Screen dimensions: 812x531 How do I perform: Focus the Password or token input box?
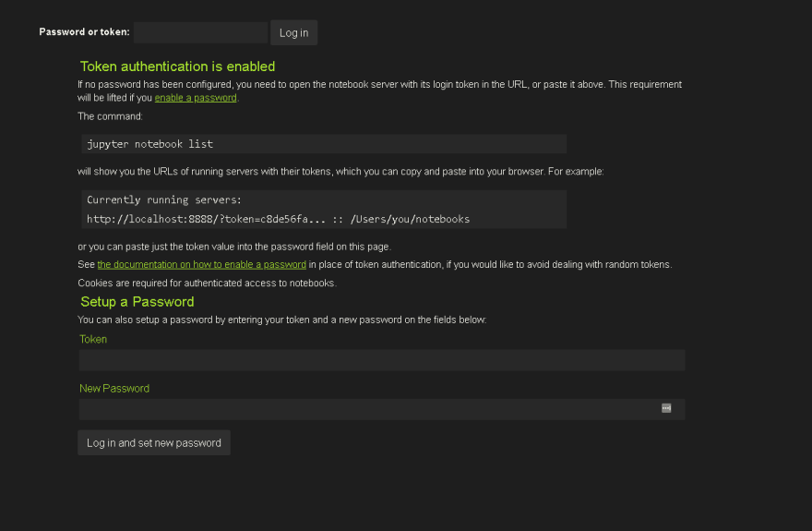200,32
